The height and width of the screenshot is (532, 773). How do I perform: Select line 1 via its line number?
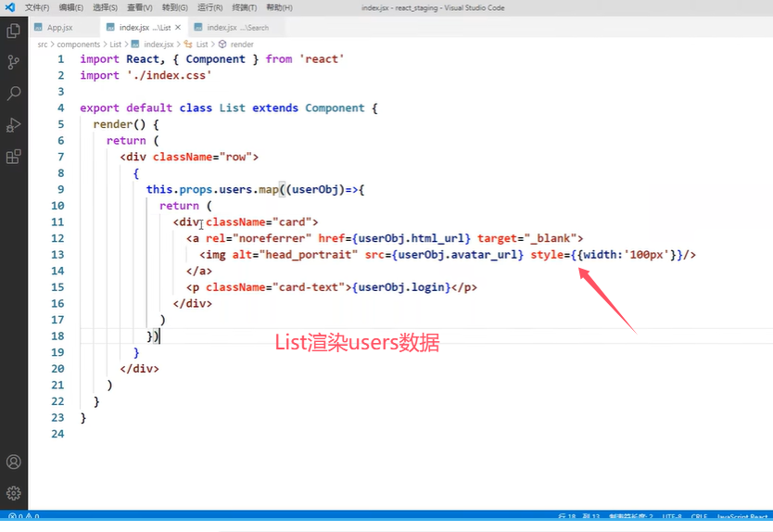[60, 59]
